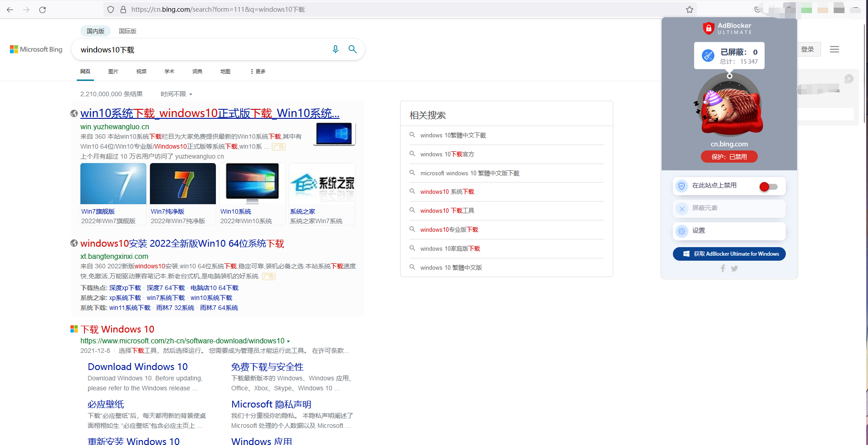Image resolution: width=868 pixels, height=445 pixels.
Task: Switch to the 图片 tab
Action: 113,71
